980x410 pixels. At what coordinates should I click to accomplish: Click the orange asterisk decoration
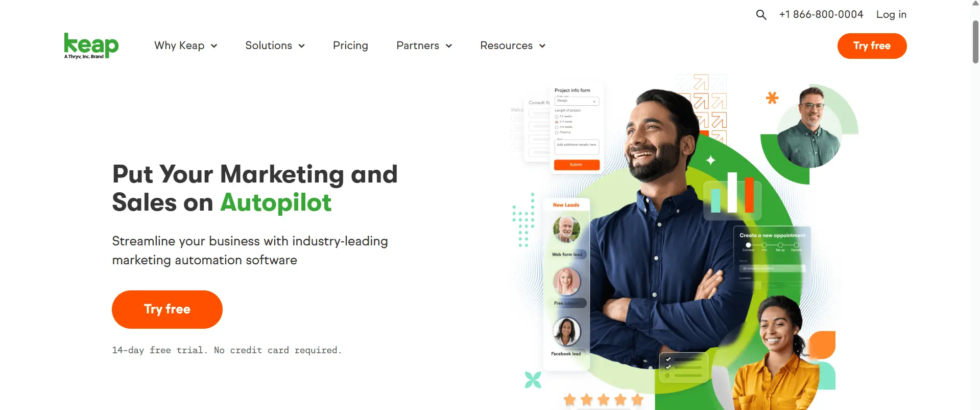click(x=772, y=98)
